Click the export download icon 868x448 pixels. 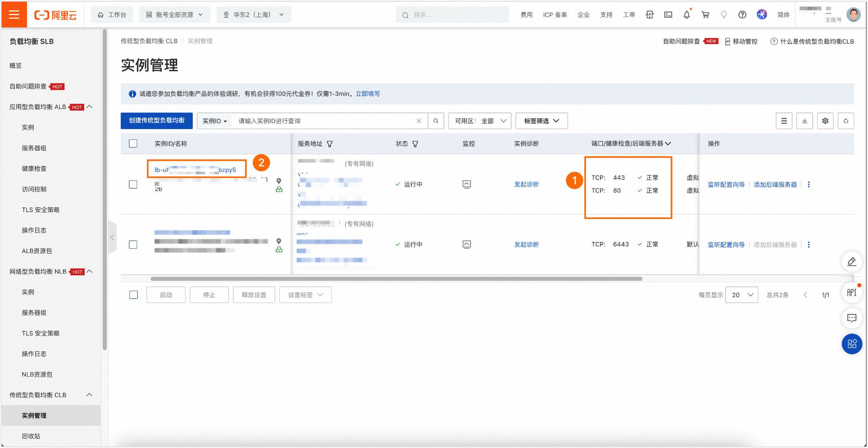[804, 121]
